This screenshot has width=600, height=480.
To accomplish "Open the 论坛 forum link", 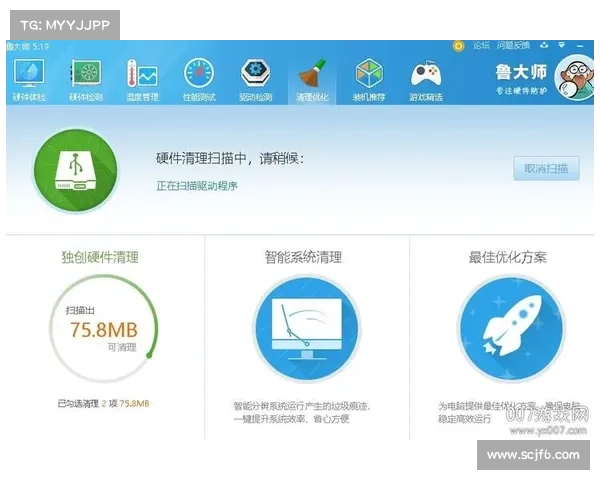I will 481,46.
